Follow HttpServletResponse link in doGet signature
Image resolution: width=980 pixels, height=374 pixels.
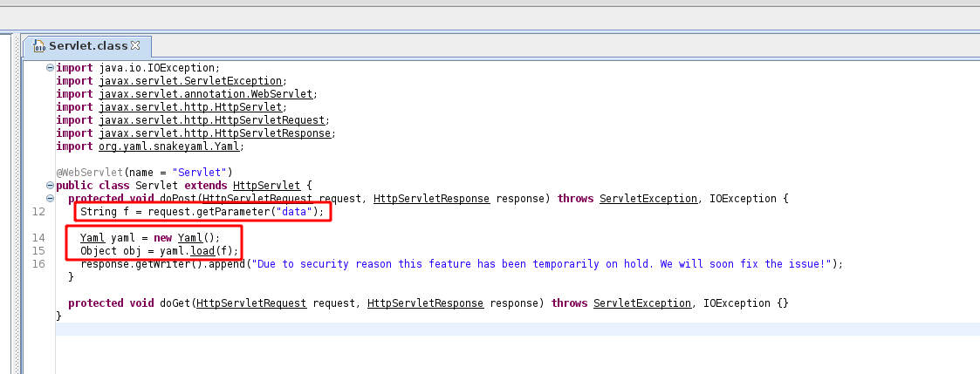click(x=425, y=303)
